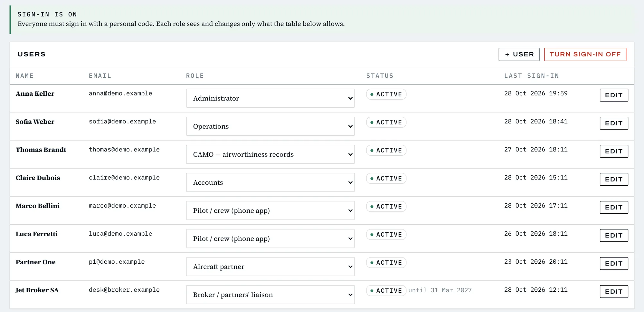Edit Luca Ferretti's user record
Screen dimensions: 644x312
614,235
